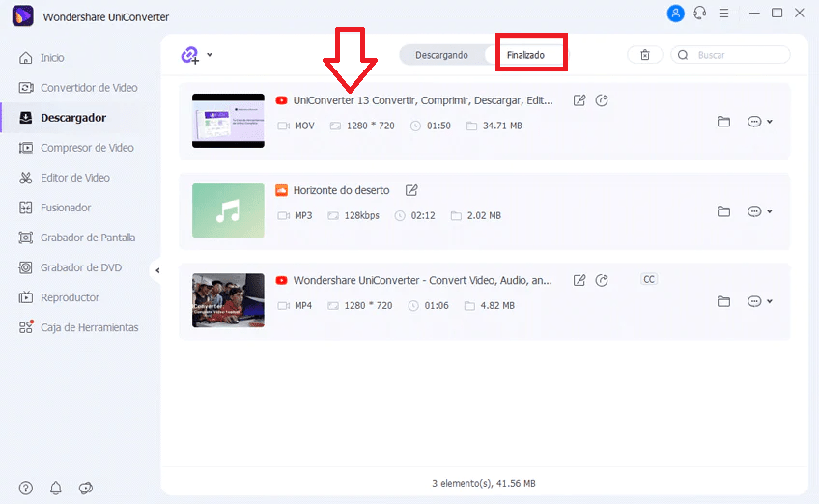Open the feedback chat icon
Screen dimensions: 819x504
click(x=86, y=488)
